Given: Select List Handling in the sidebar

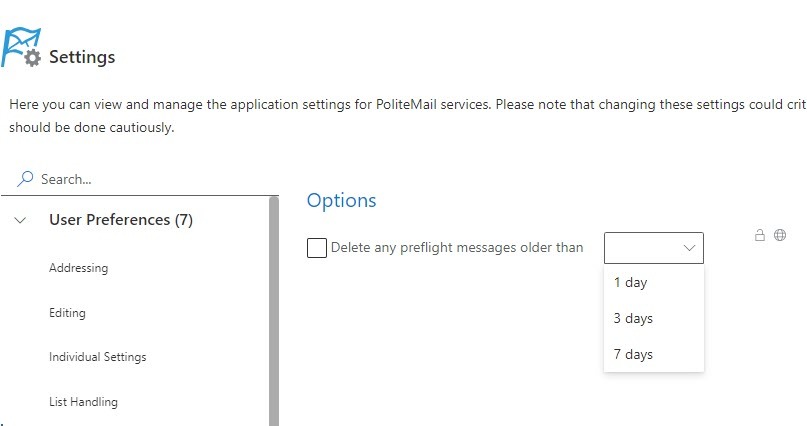Looking at the screenshot, I should (x=83, y=402).
